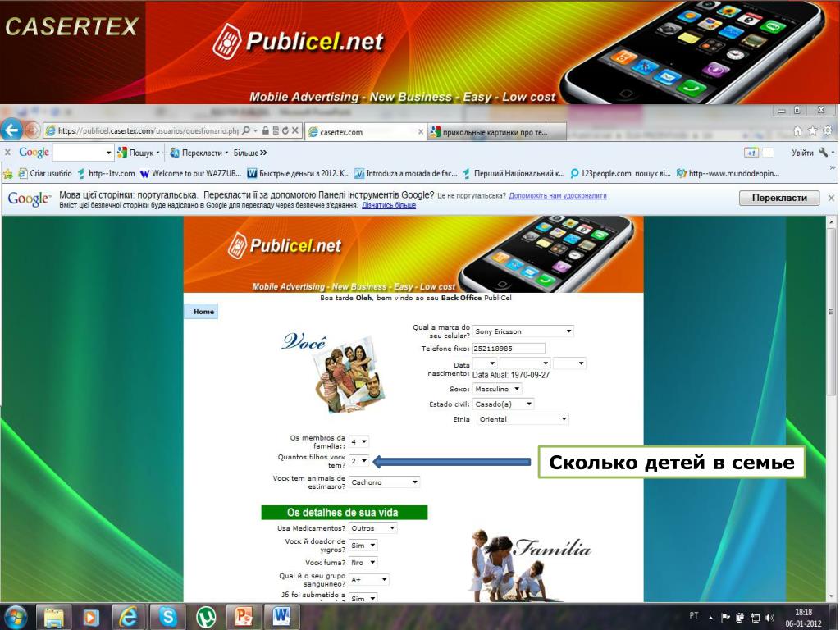Open the smoking dropdown next to fuma
840x630 pixels.
coord(363,563)
